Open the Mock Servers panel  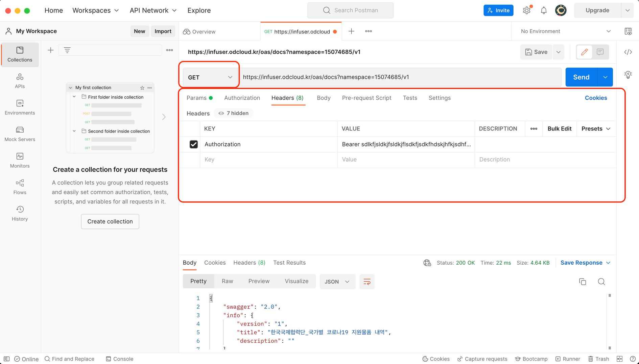coord(20,134)
